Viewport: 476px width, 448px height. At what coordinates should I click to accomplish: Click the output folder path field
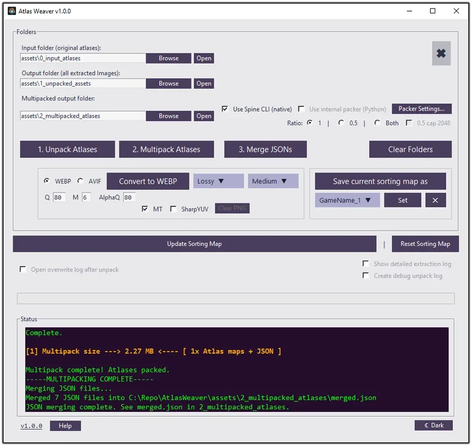[83, 84]
